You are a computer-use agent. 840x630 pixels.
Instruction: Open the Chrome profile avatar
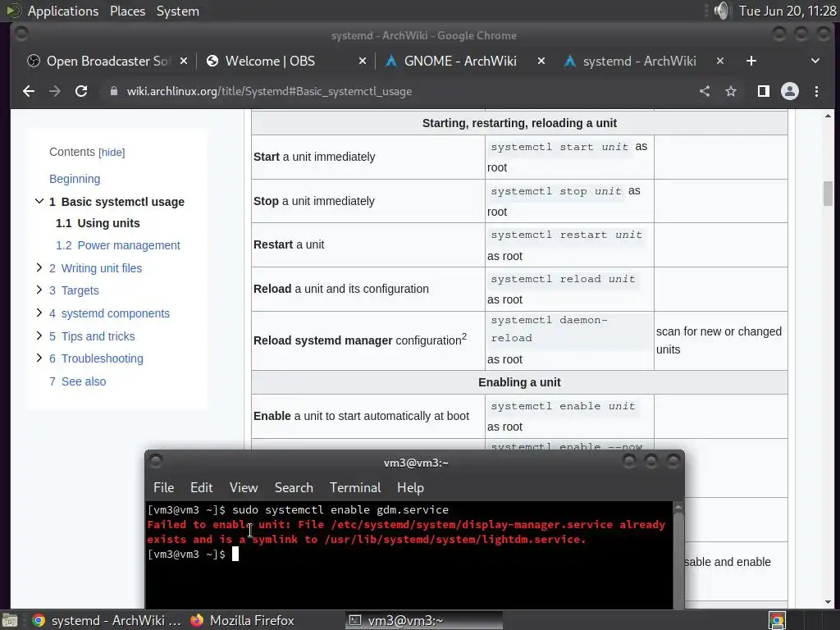coord(790,92)
